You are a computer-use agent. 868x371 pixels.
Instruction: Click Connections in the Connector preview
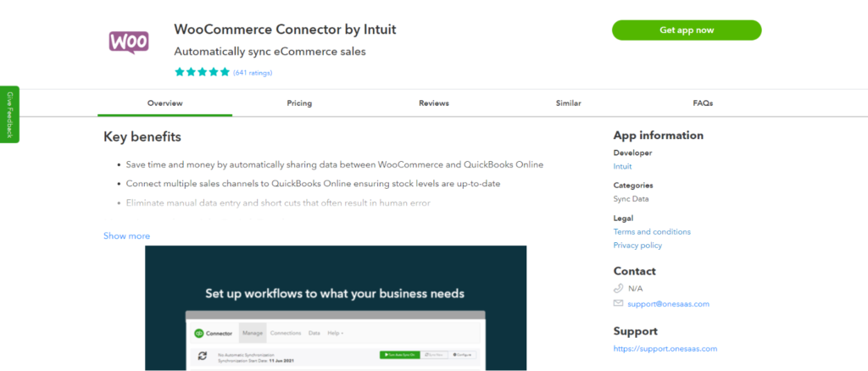coord(286,334)
